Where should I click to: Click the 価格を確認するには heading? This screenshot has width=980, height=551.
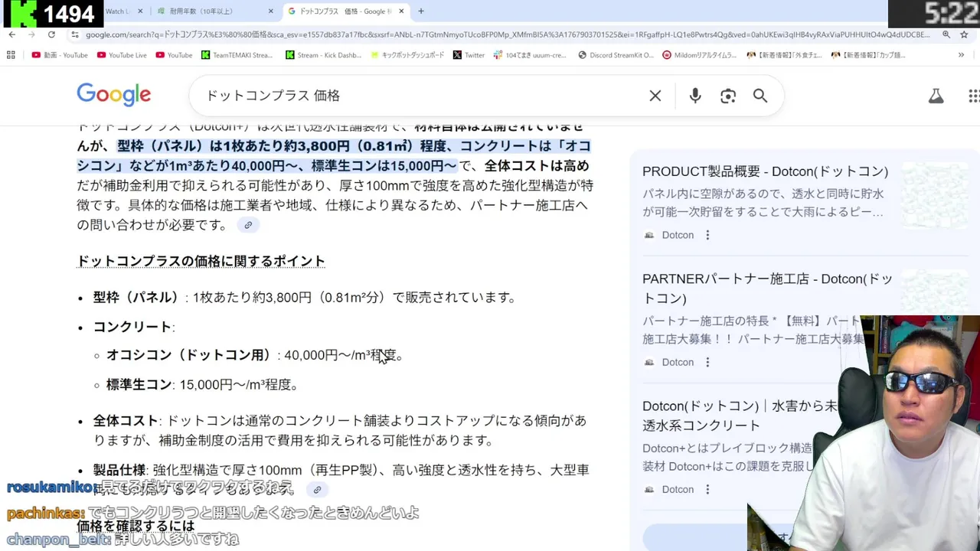point(136,527)
